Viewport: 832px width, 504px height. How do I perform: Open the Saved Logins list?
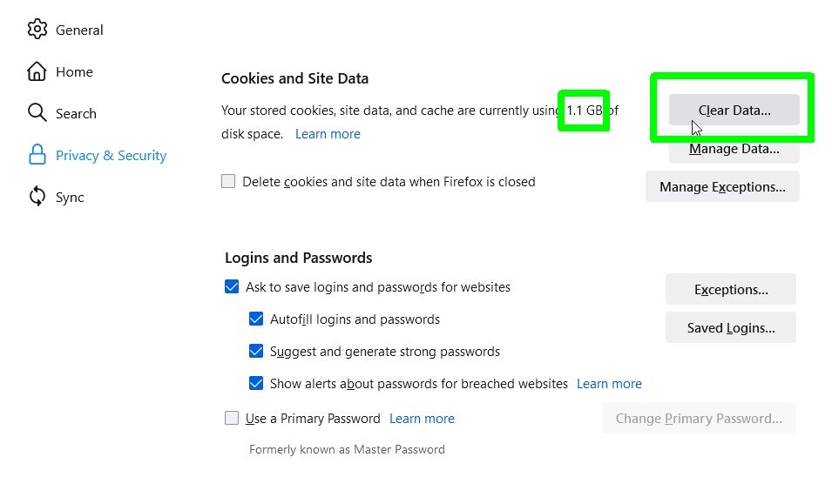click(x=730, y=327)
